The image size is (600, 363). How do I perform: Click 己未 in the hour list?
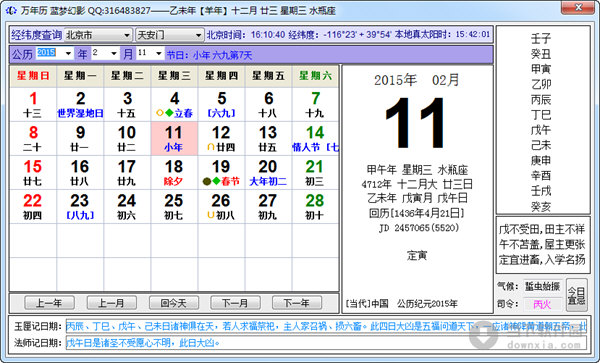pos(541,145)
